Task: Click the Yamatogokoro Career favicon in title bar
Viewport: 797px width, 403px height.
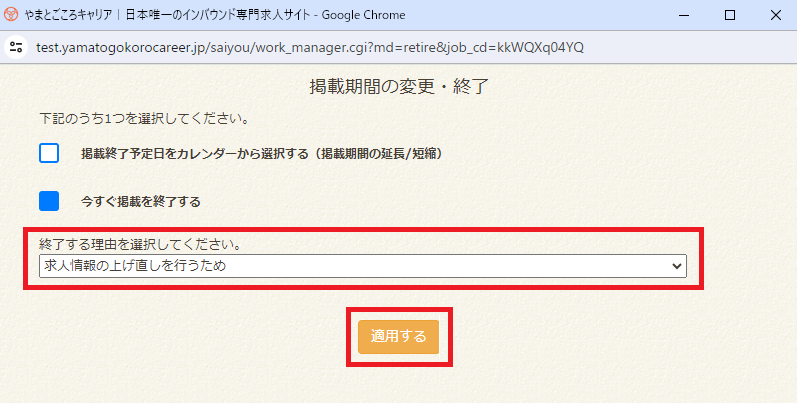Action: [13, 15]
